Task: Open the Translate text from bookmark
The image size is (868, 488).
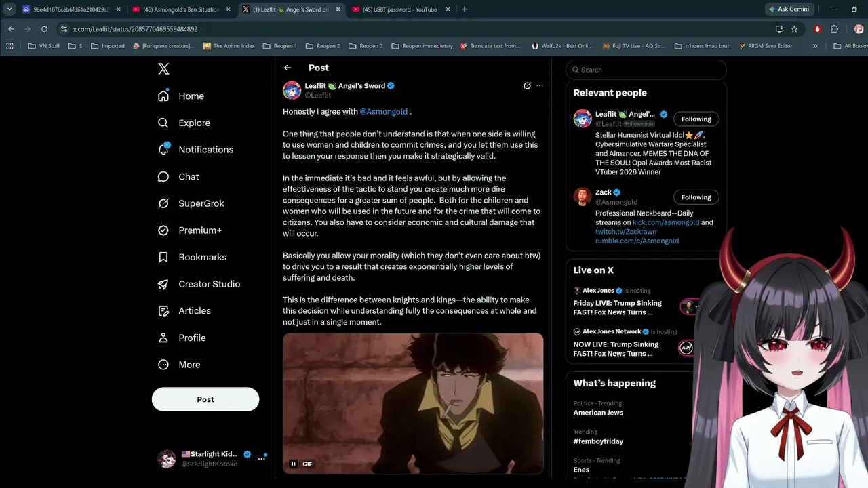Action: point(490,46)
